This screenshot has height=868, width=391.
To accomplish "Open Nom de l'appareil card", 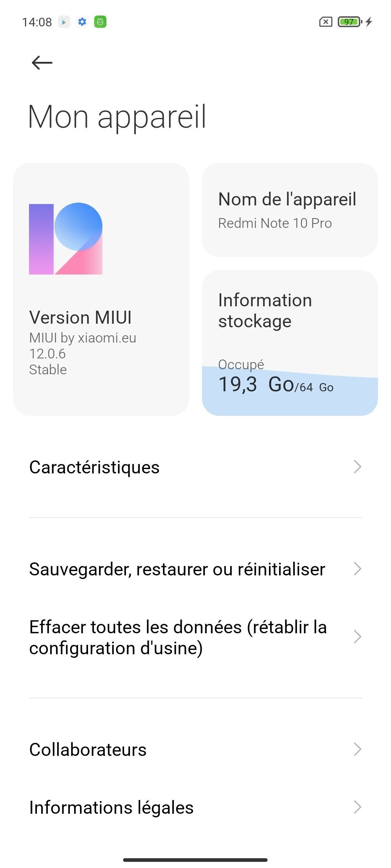I will point(290,210).
